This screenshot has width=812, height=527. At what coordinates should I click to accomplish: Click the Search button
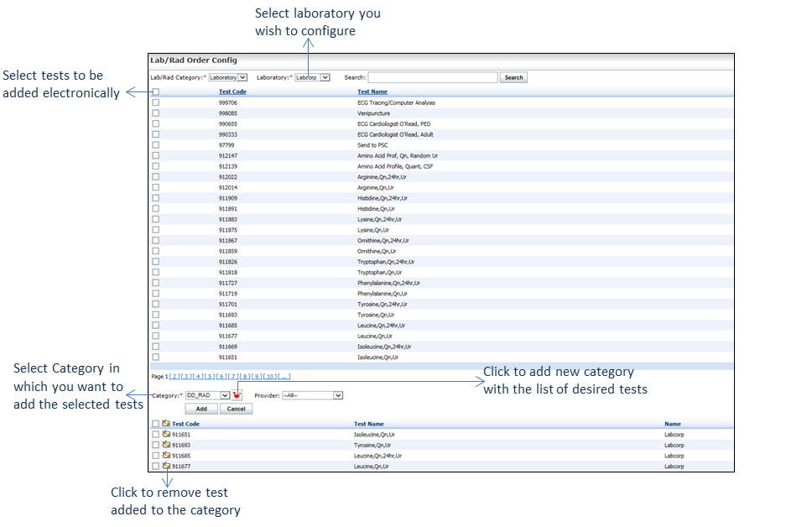[x=513, y=77]
